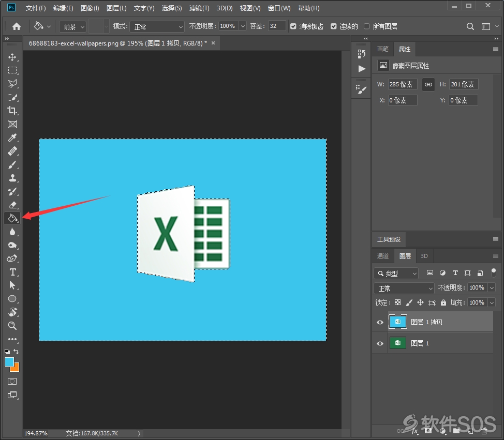
Task: Open the Actions panel play icon
Action: click(x=362, y=69)
